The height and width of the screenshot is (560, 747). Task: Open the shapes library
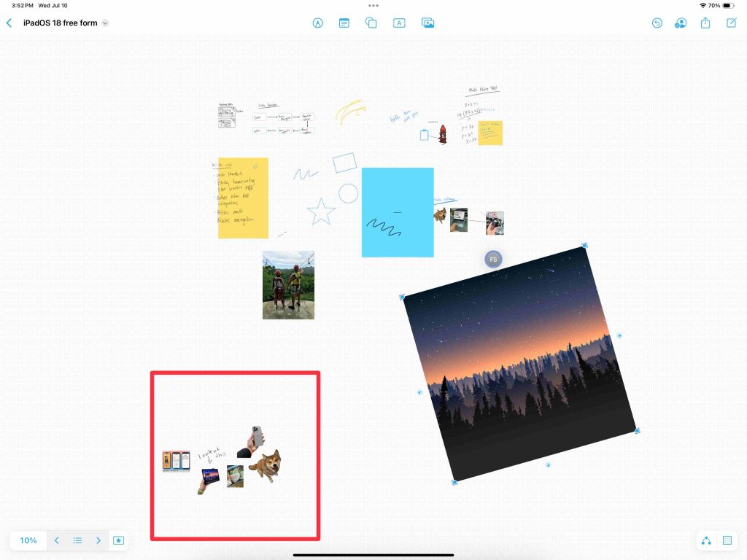[x=371, y=23]
